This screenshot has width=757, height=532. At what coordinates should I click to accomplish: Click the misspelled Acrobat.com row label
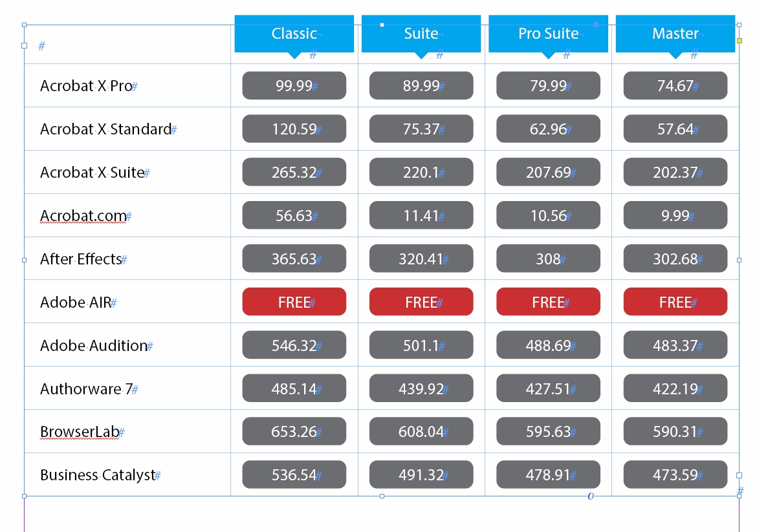(83, 216)
